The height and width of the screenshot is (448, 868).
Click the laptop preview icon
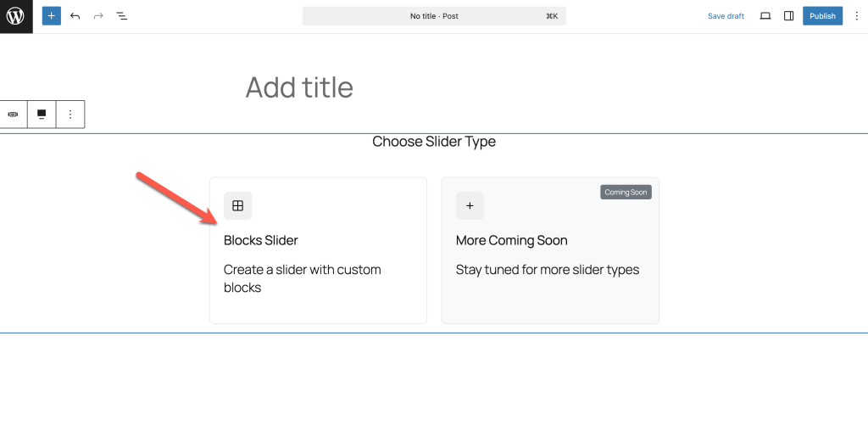coord(765,16)
